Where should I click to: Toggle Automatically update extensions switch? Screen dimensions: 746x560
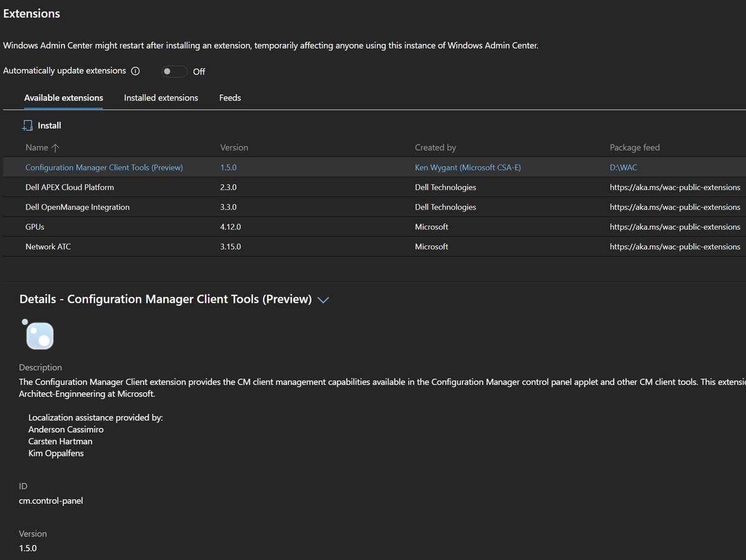[174, 71]
